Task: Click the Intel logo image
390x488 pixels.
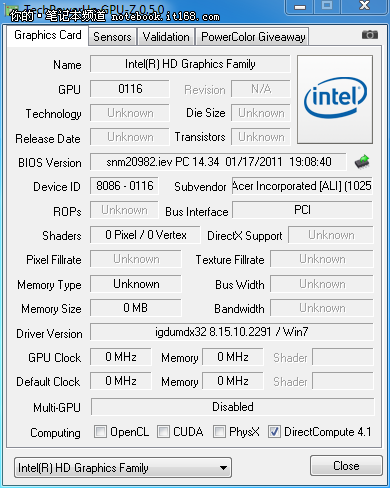Action: [x=335, y=99]
